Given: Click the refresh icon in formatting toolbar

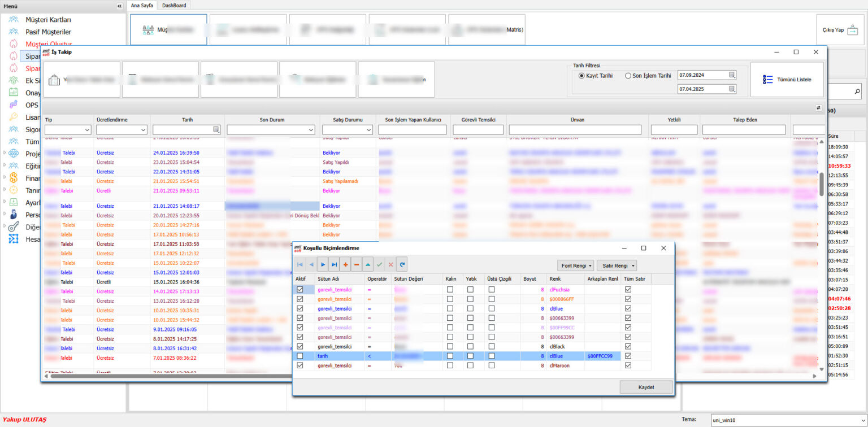Looking at the screenshot, I should pyautogui.click(x=402, y=264).
